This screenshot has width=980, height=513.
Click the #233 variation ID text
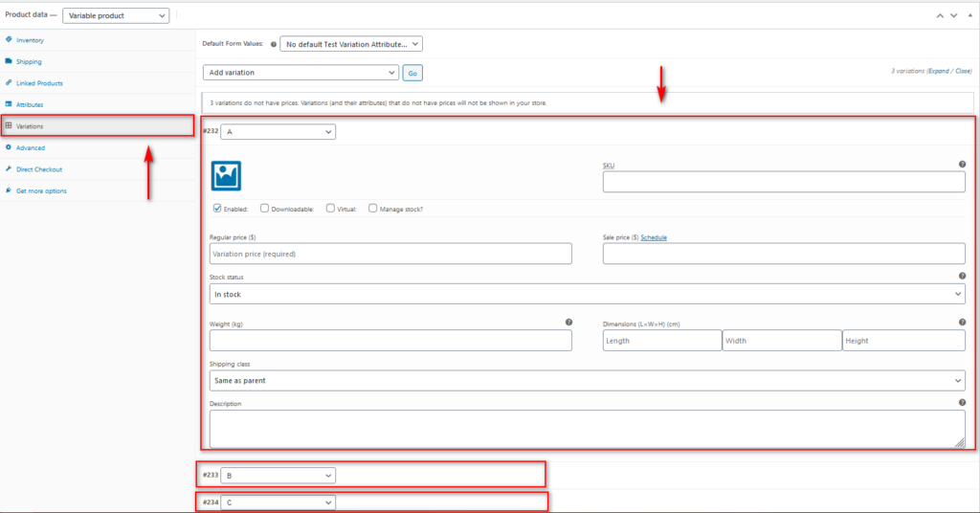pyautogui.click(x=211, y=475)
